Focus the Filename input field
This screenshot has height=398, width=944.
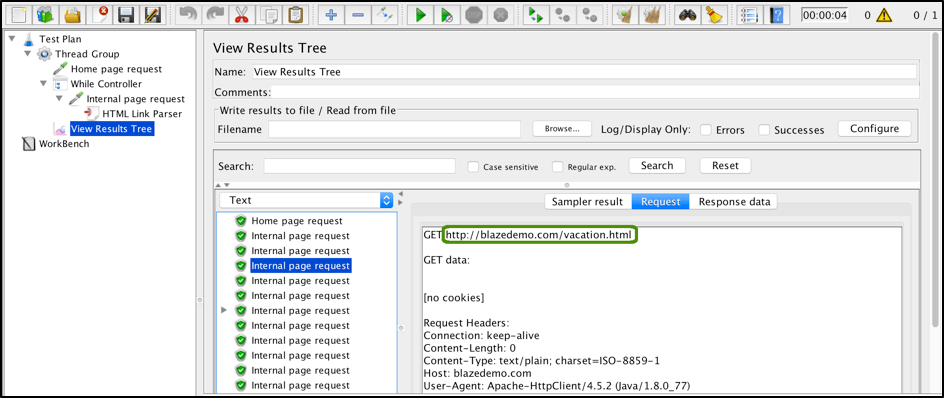point(394,129)
